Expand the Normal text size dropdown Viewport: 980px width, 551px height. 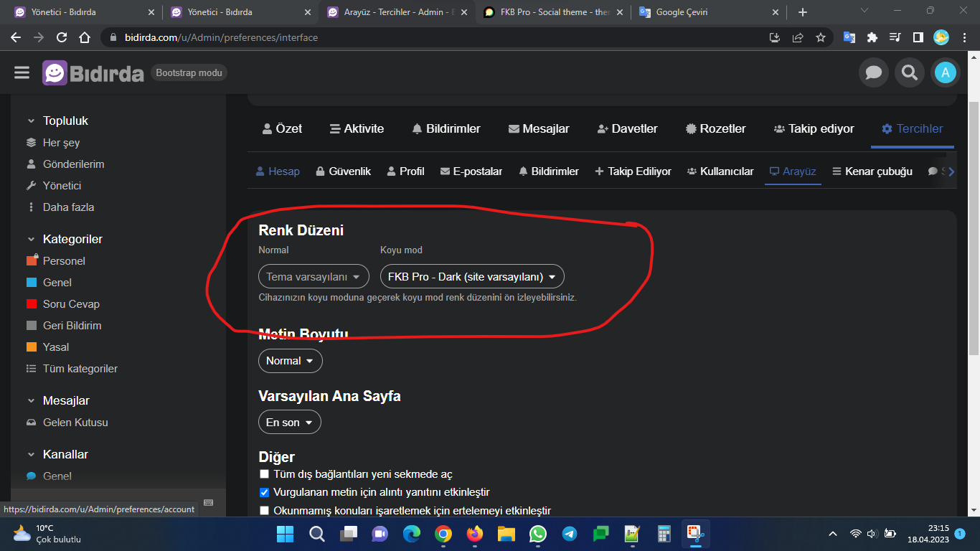coord(290,361)
